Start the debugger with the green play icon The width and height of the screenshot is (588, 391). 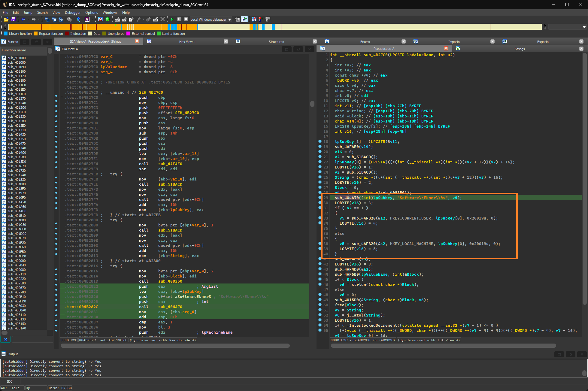172,19
